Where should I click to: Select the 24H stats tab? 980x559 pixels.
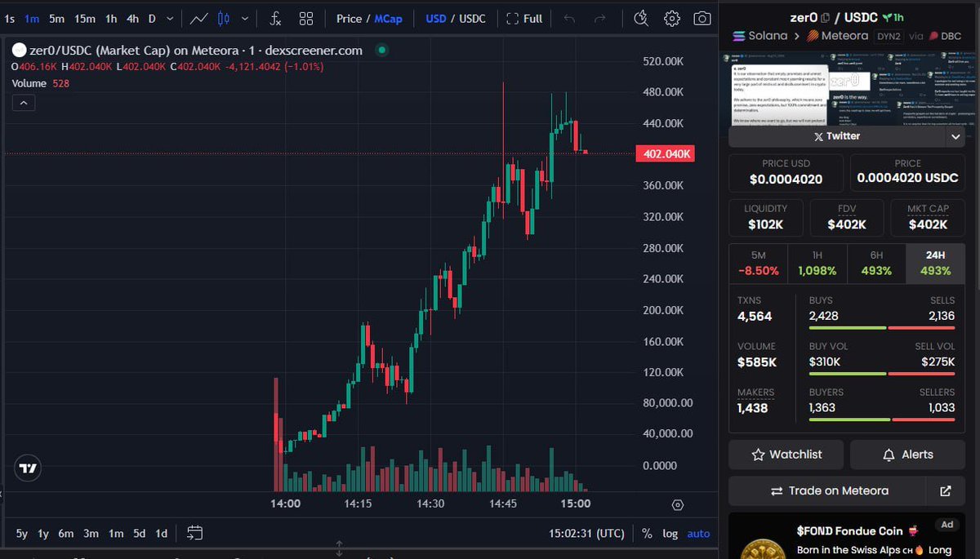(935, 264)
